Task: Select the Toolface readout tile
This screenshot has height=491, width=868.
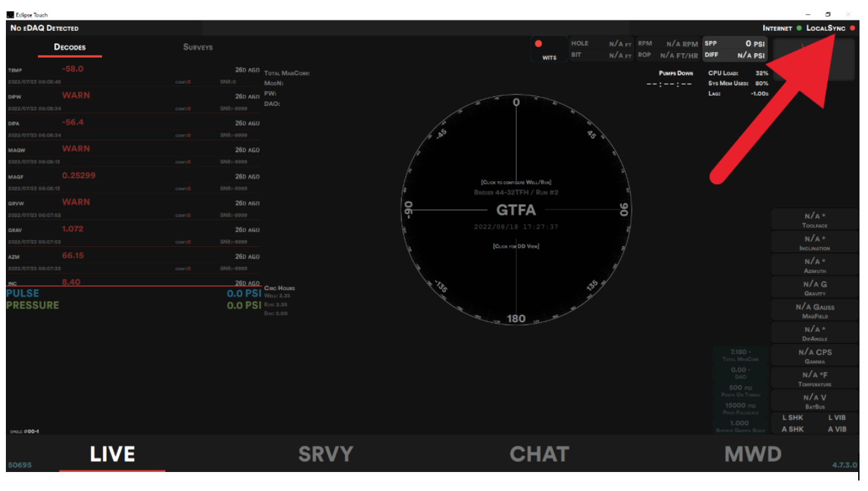Action: click(814, 220)
